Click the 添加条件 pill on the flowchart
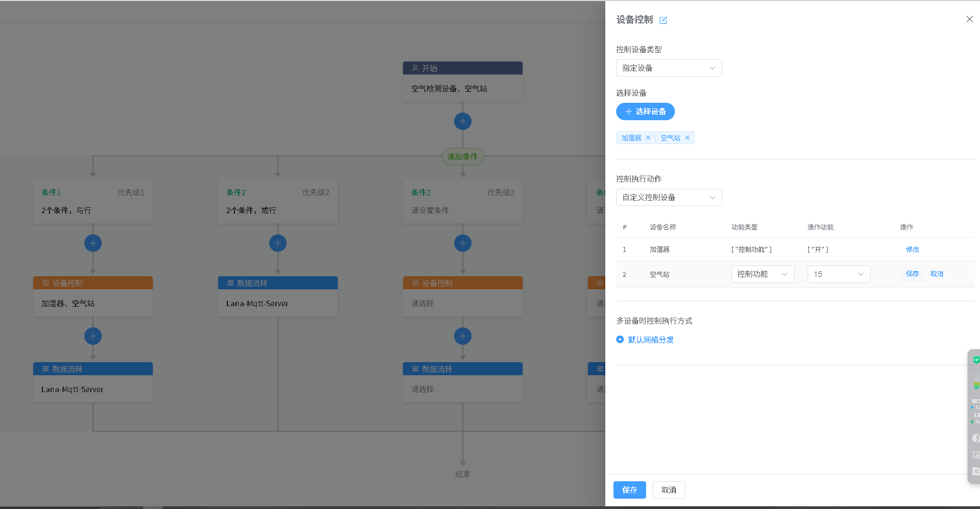This screenshot has height=509, width=980. coord(462,157)
